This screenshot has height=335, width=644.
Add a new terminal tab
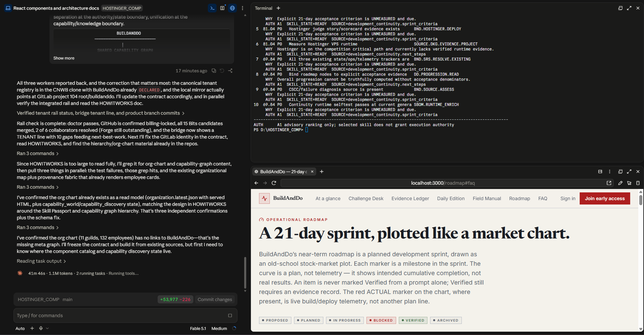(278, 8)
